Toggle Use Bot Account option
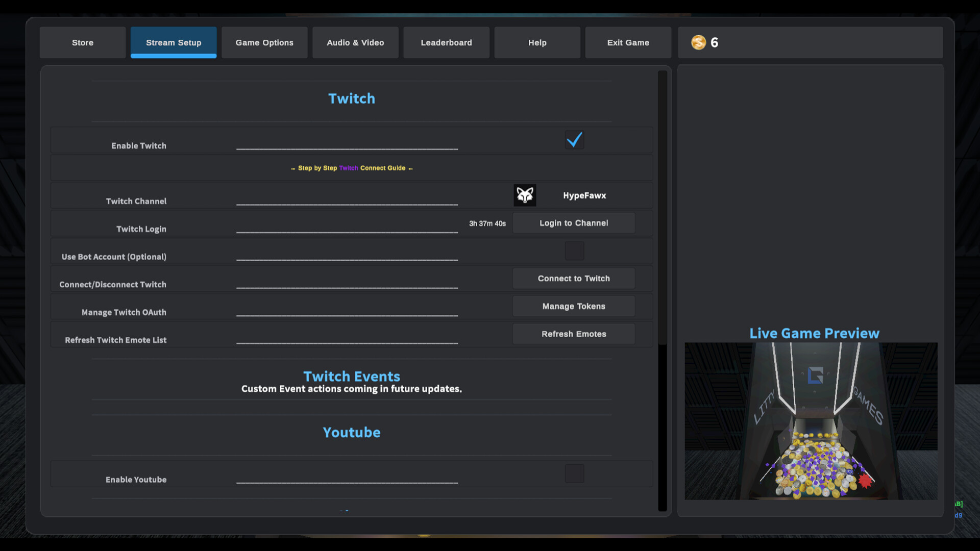The image size is (980, 551). pyautogui.click(x=575, y=251)
